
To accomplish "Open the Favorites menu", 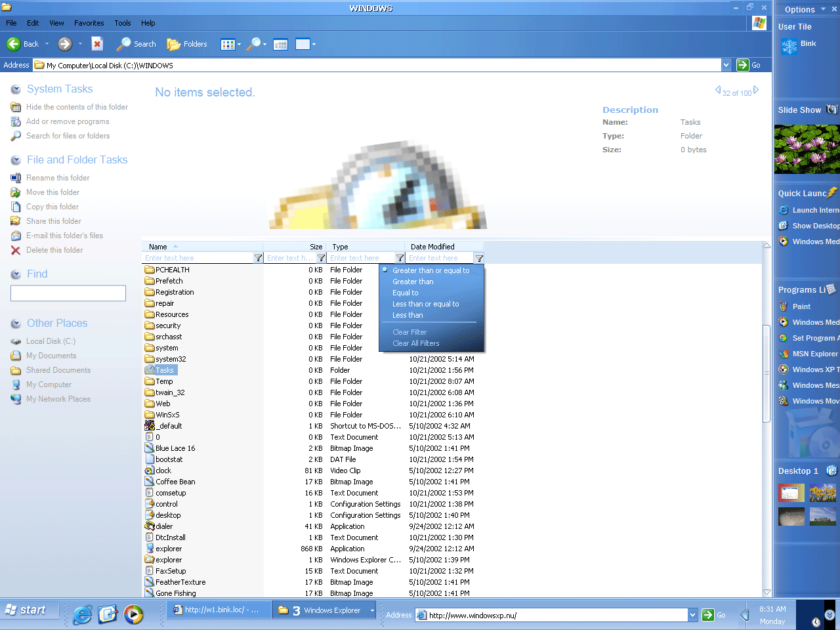I will point(89,23).
